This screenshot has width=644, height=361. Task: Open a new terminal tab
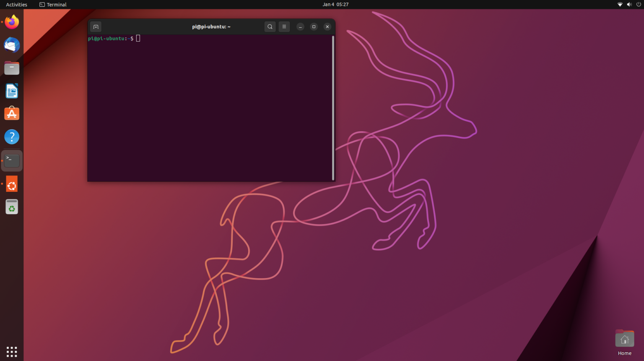click(x=96, y=27)
